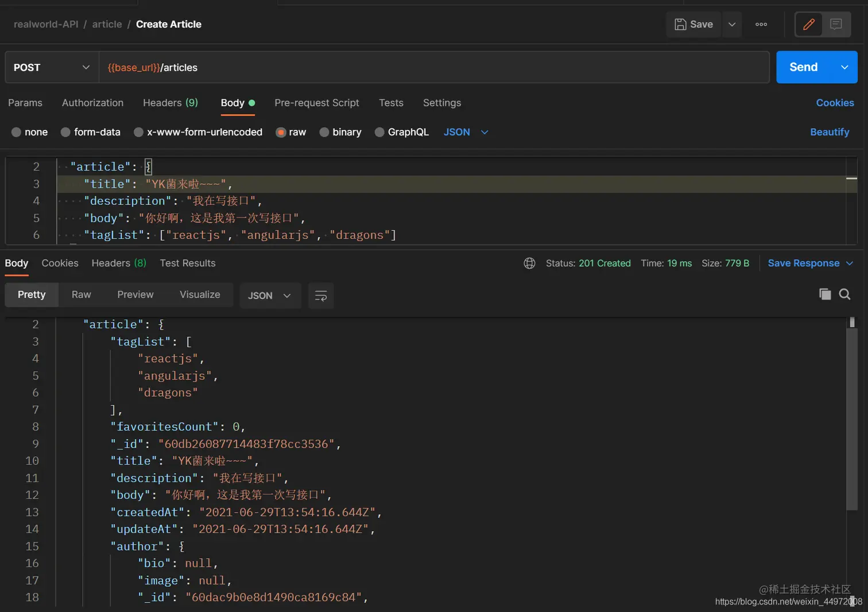Screen dimensions: 868x612
Task: Click the realworld-API breadcrumb
Action: pos(46,24)
